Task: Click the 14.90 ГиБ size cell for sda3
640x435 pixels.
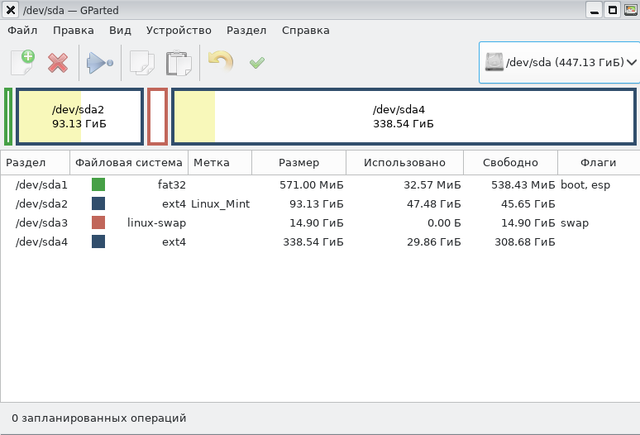Action: point(316,223)
